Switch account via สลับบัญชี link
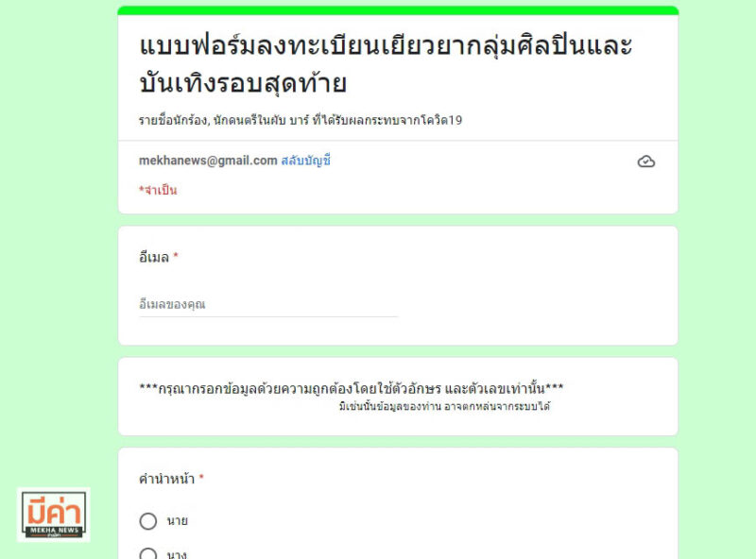The height and width of the screenshot is (559, 756). (305, 161)
